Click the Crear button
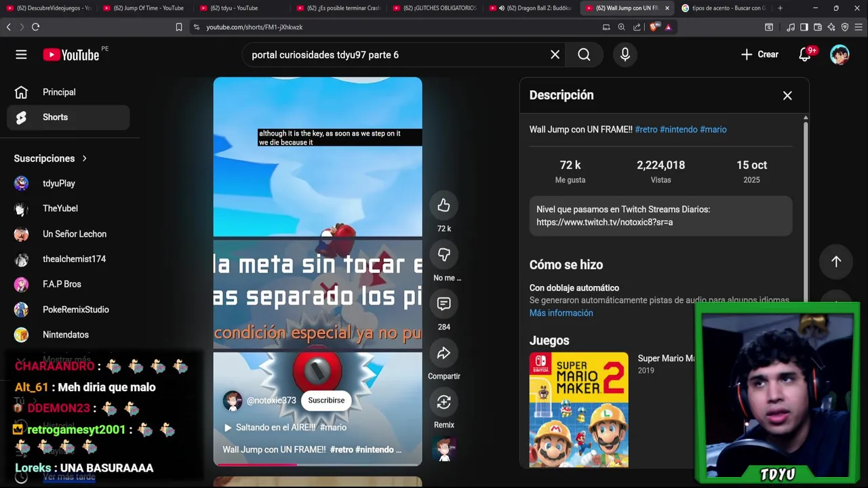The image size is (868, 488). (x=759, y=55)
